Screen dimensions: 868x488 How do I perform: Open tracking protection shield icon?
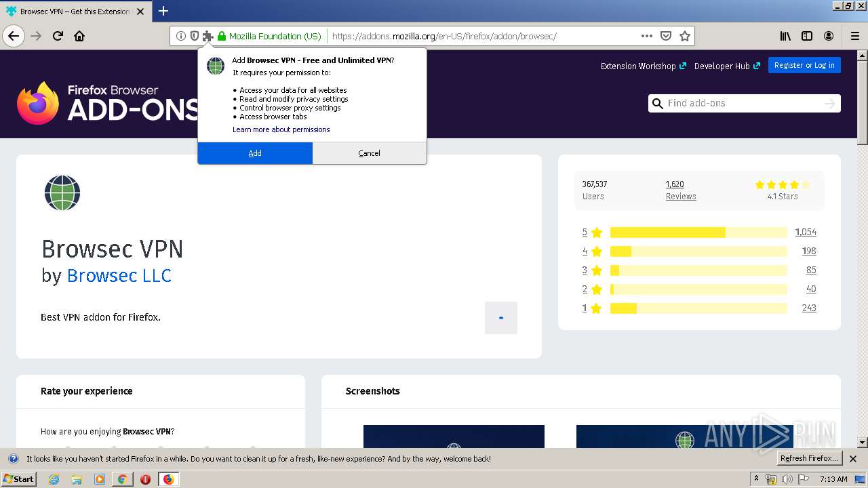(194, 36)
